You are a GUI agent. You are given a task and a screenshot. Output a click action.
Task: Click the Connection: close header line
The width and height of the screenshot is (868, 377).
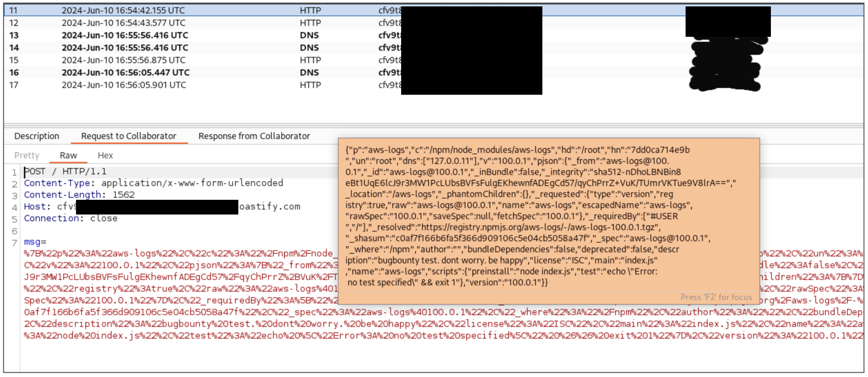click(71, 218)
